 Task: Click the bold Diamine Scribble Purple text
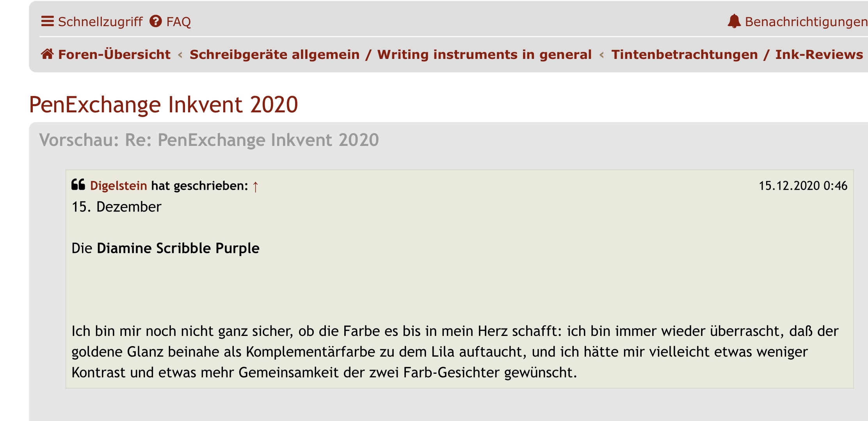tap(178, 248)
